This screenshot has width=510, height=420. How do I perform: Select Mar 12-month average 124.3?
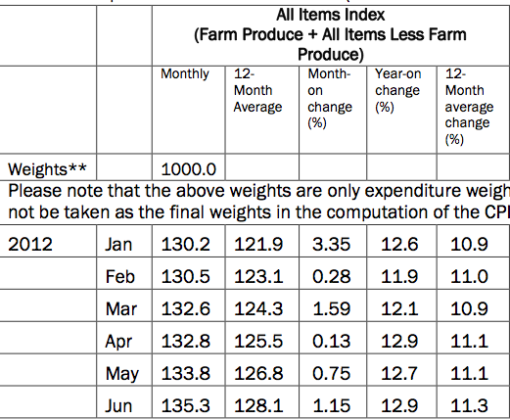[x=258, y=308]
